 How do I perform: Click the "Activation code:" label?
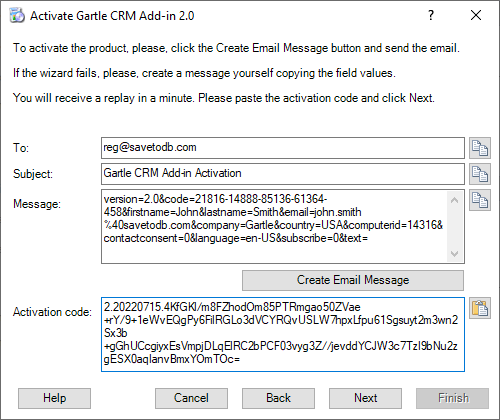coord(52,312)
